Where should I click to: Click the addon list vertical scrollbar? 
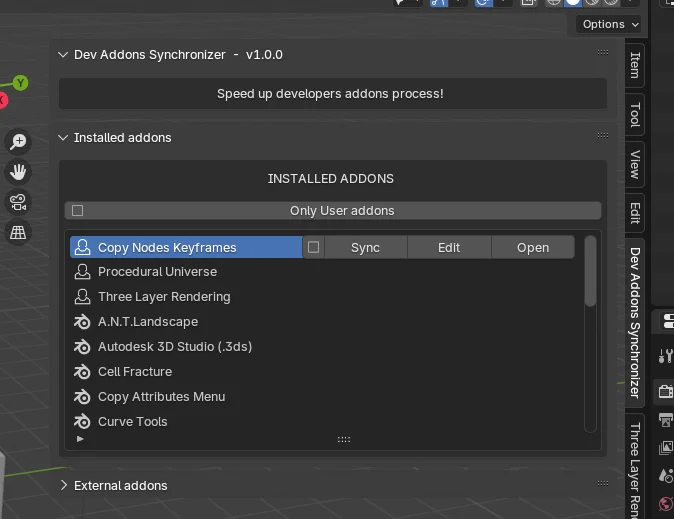click(x=591, y=271)
